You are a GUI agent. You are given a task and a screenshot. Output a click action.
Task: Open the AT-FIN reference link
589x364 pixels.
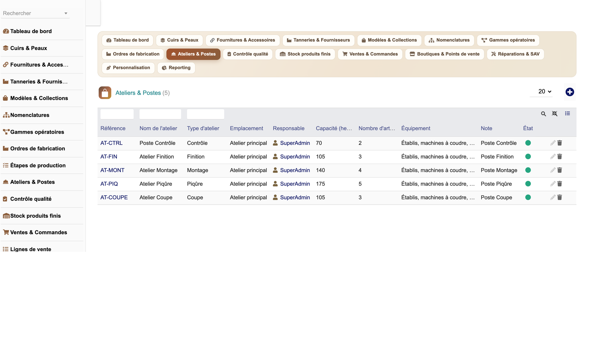click(109, 157)
